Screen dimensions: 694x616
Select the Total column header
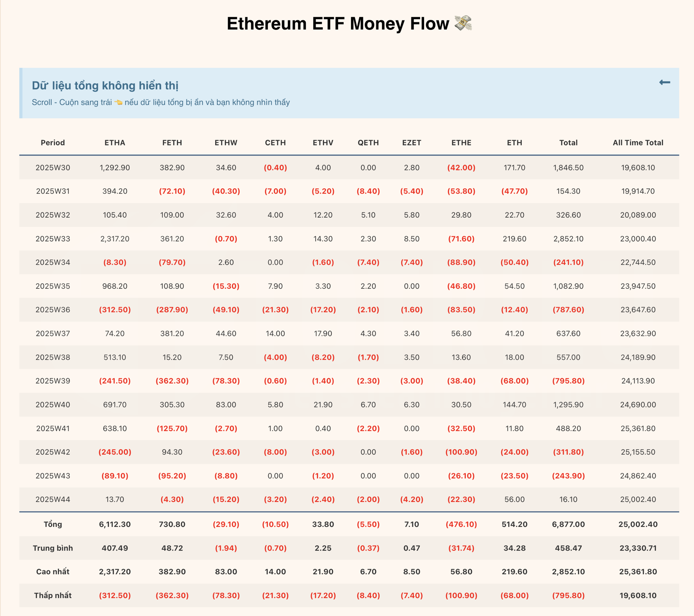(x=568, y=143)
